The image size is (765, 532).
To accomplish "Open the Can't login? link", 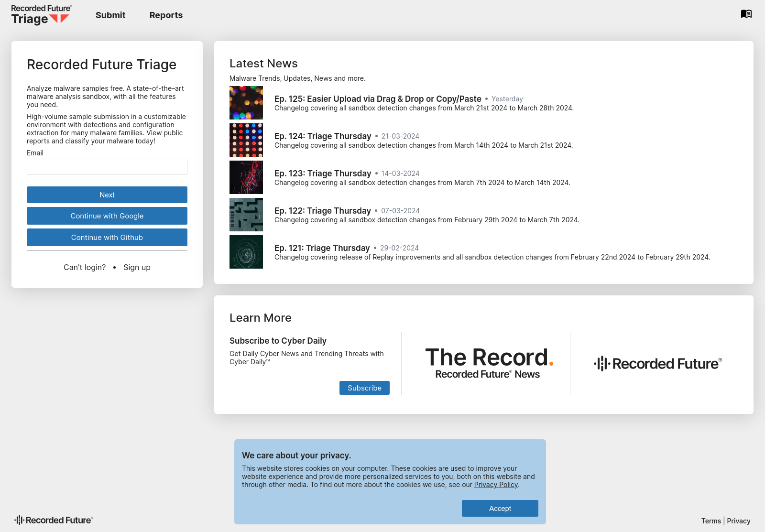I will (85, 267).
